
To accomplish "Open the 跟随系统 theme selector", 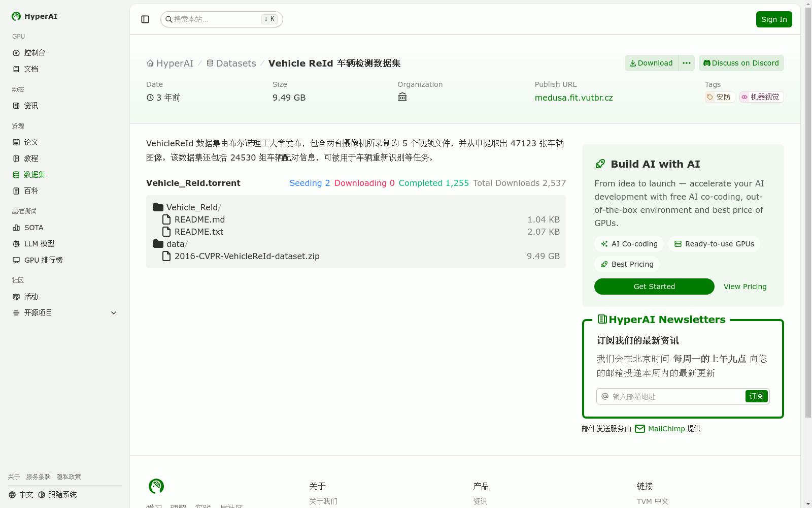I will (x=57, y=495).
